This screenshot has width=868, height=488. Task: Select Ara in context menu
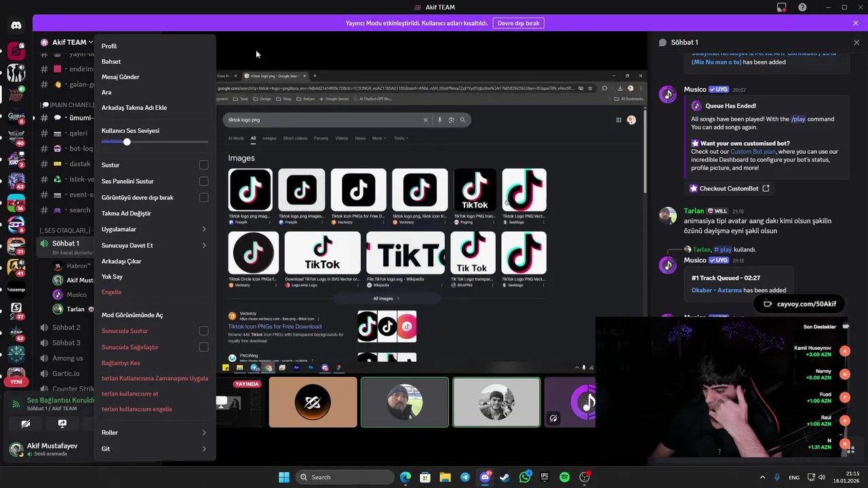click(155, 92)
